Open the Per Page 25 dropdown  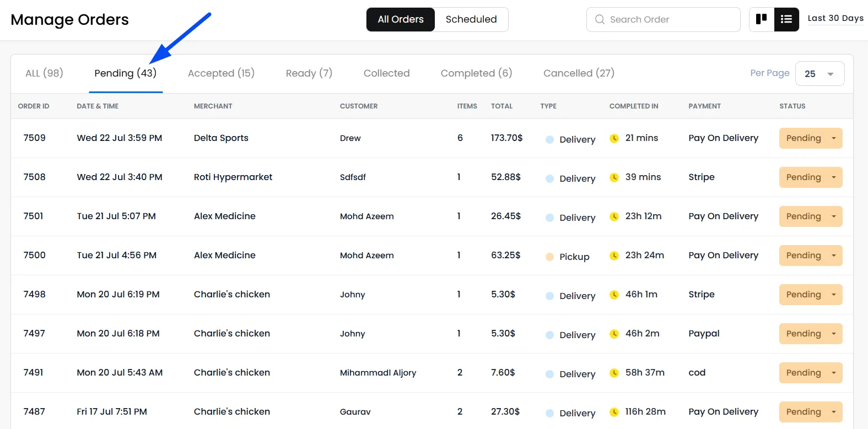(x=820, y=74)
